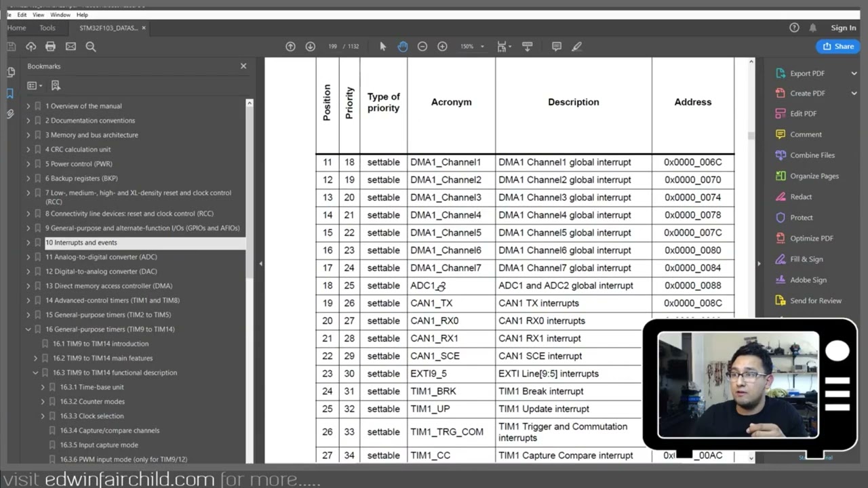Collapse 16.3 TIM9 to TIM14 functional description
The width and height of the screenshot is (868, 488).
[36, 373]
